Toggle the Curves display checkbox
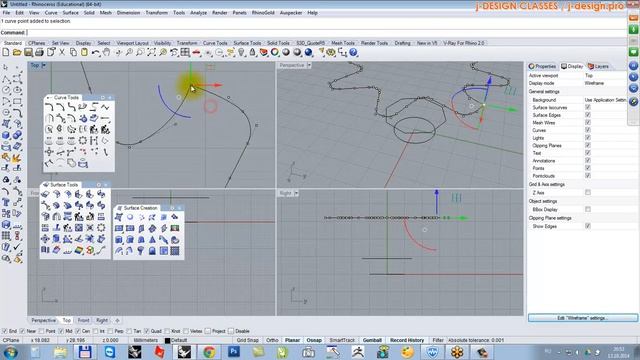640x360 pixels. (588, 130)
